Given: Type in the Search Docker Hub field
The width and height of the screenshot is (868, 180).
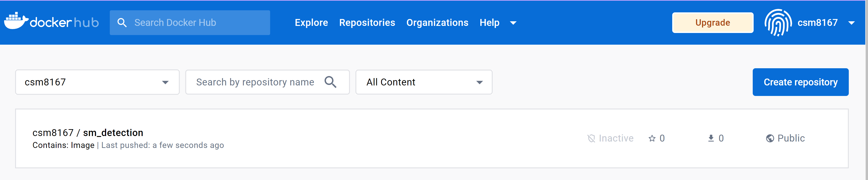Looking at the screenshot, I should [190, 23].
